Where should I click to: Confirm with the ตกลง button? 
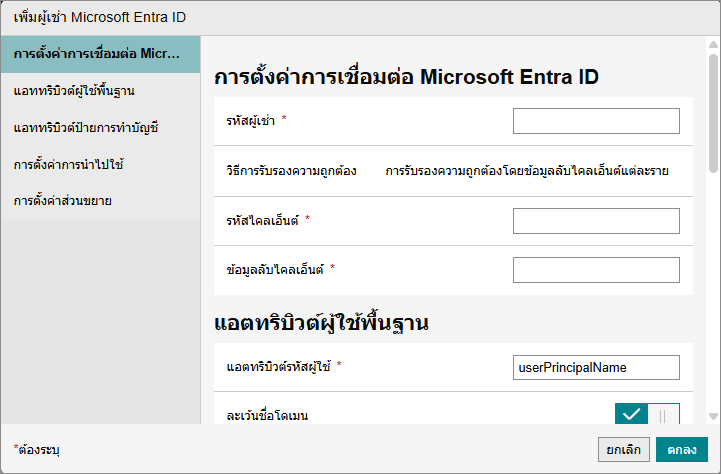tap(681, 449)
